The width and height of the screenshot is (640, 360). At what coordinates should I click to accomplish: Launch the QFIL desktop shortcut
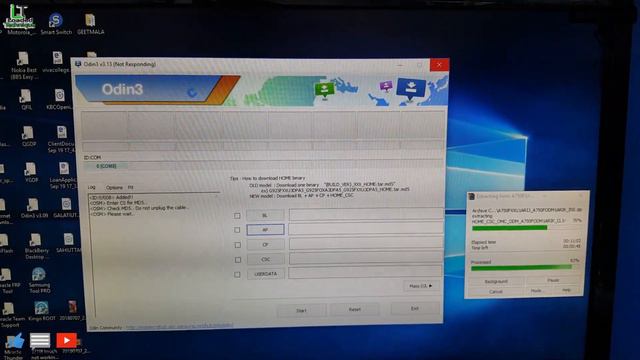tap(26, 100)
